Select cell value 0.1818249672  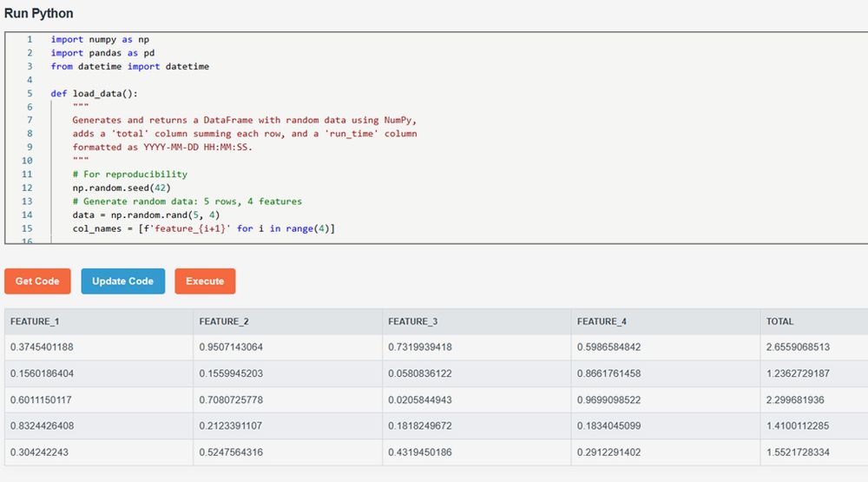(x=420, y=426)
